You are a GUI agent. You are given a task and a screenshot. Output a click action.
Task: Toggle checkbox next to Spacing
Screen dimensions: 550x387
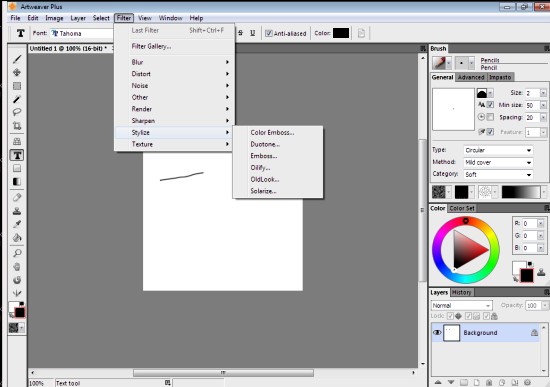tap(490, 117)
